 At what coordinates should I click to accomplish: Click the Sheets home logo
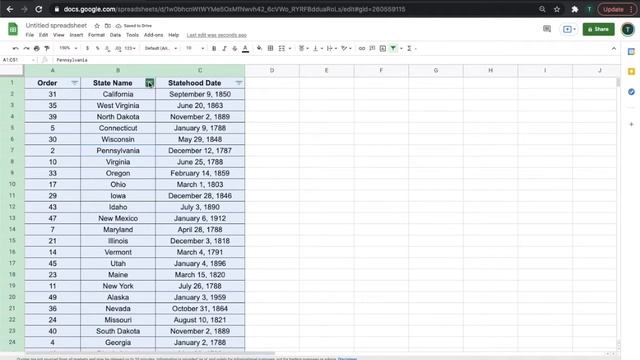click(13, 29)
